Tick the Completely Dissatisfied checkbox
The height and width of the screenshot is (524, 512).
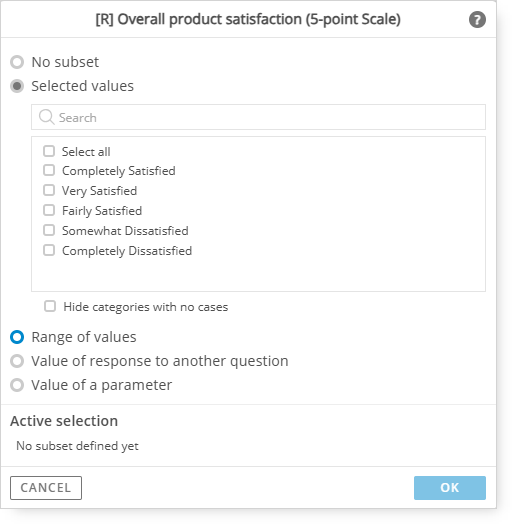[x=49, y=250]
